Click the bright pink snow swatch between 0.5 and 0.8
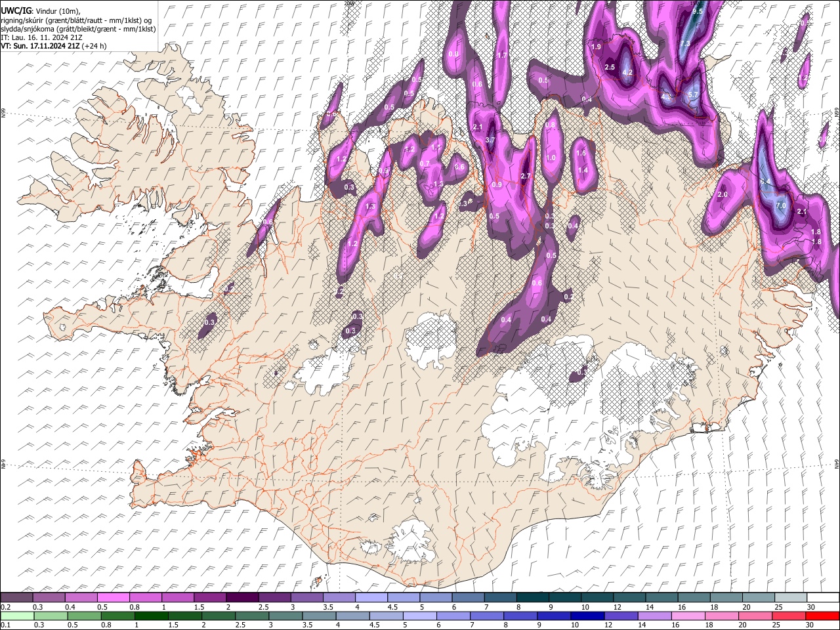The height and width of the screenshot is (630, 840). (114, 597)
